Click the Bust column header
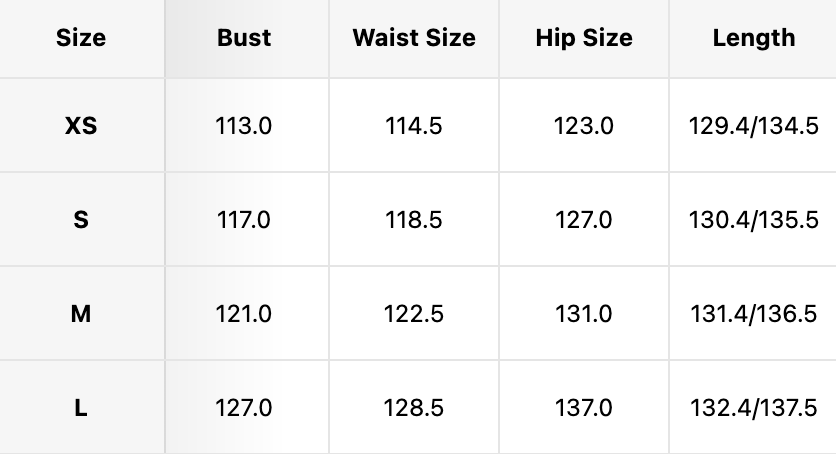 click(x=244, y=39)
